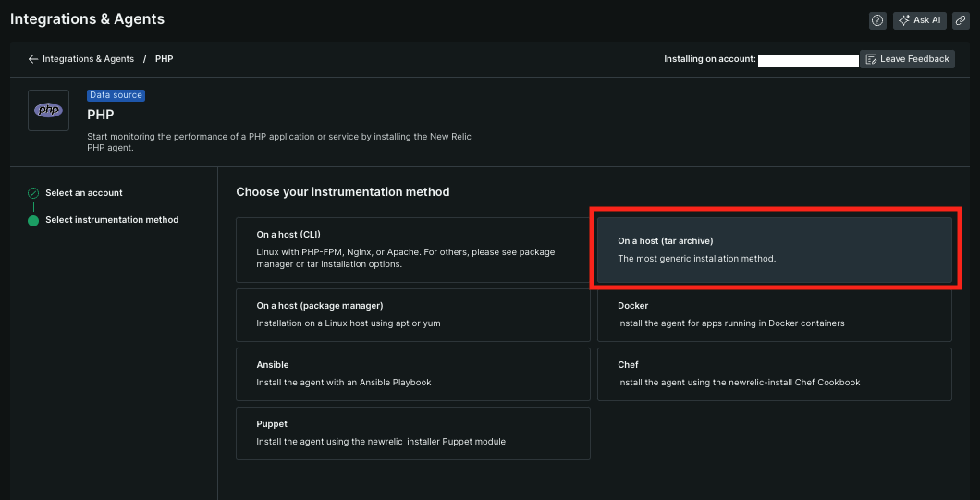Click the Leave Feedback button
980x500 pixels.
click(907, 59)
